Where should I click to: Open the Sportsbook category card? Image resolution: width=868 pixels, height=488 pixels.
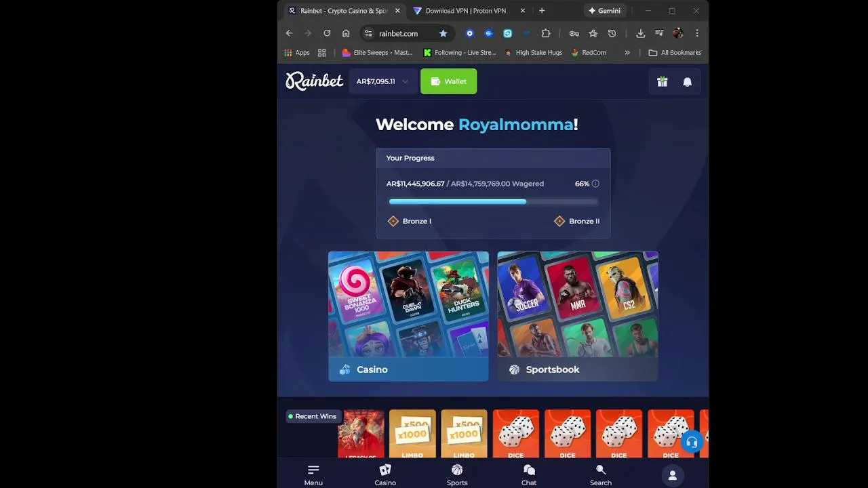577,316
